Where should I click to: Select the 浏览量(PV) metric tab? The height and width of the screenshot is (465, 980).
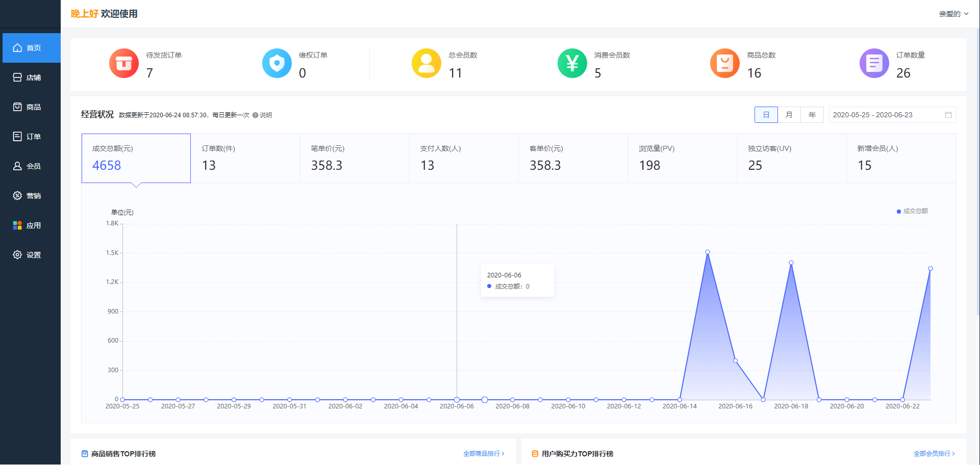(x=683, y=158)
